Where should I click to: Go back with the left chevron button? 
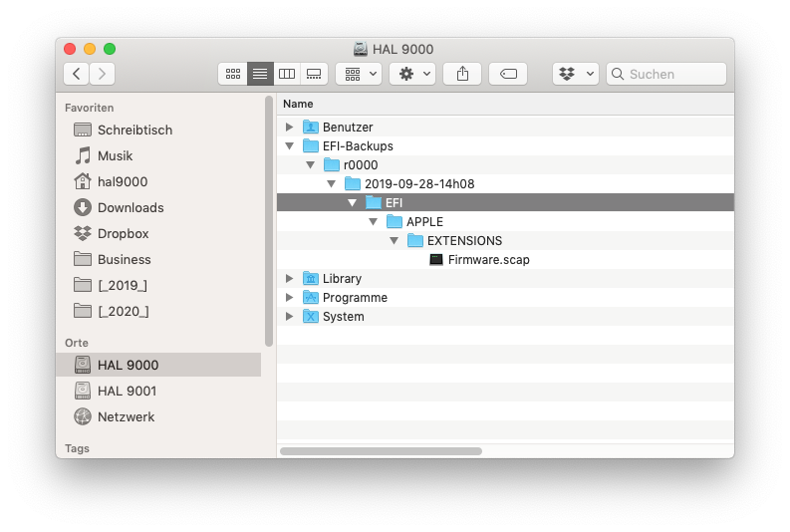(x=76, y=74)
